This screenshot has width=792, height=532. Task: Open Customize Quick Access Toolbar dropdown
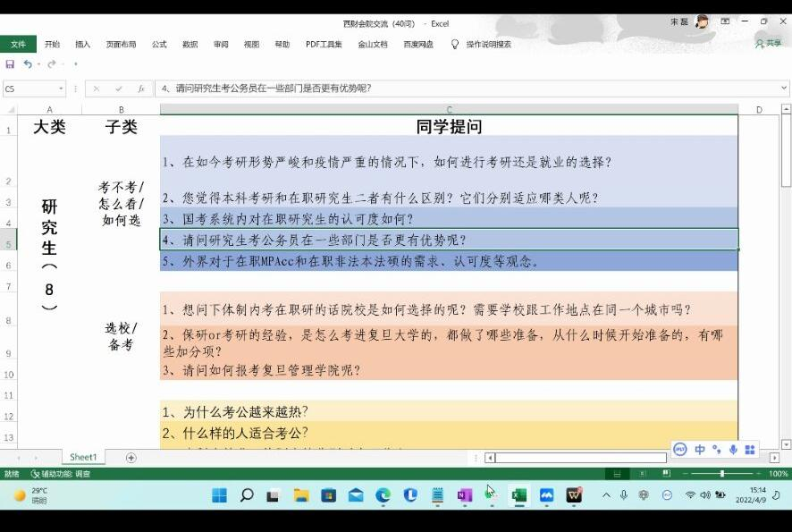coord(76,64)
